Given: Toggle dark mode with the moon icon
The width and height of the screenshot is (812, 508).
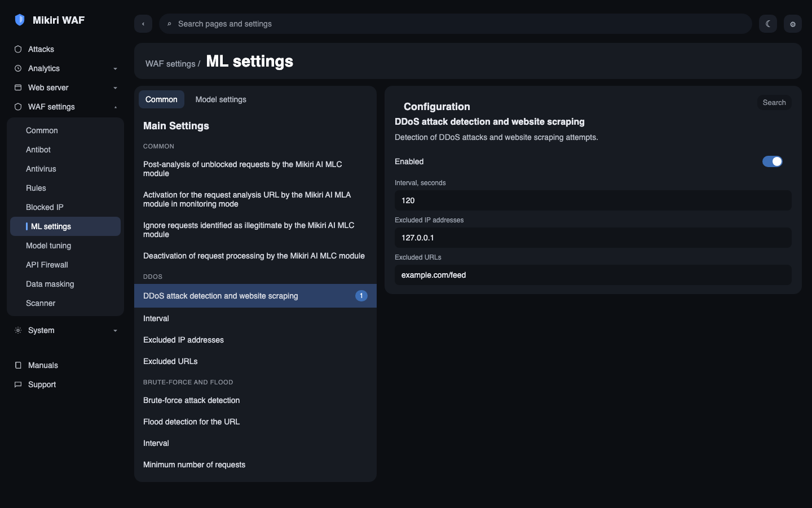Looking at the screenshot, I should (x=768, y=24).
